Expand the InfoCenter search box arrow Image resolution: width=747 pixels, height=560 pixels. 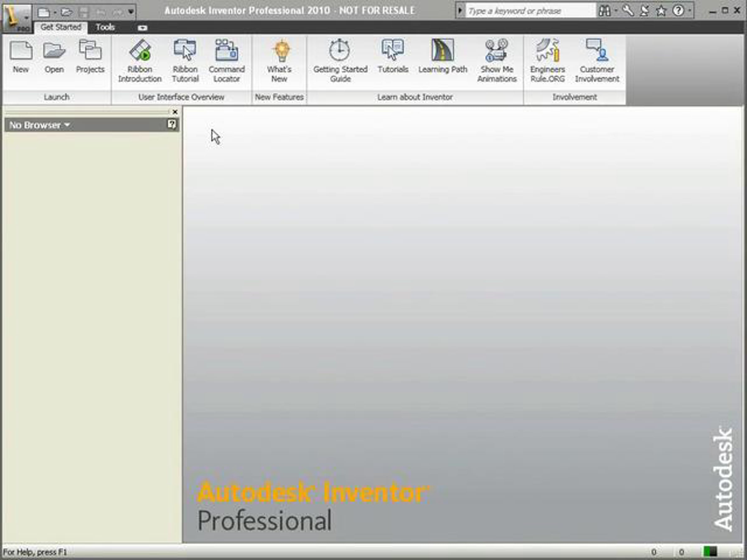(x=460, y=11)
